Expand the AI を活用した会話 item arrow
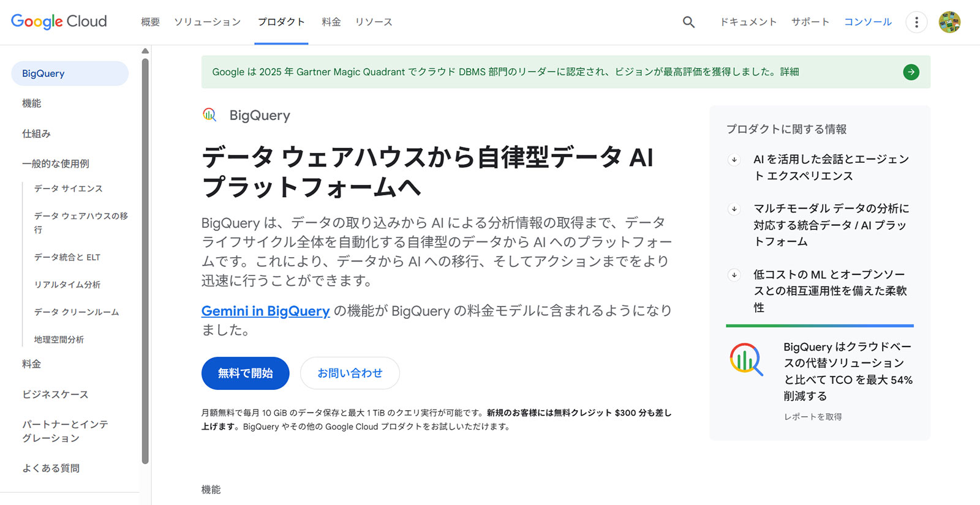Image resolution: width=980 pixels, height=505 pixels. click(x=734, y=160)
